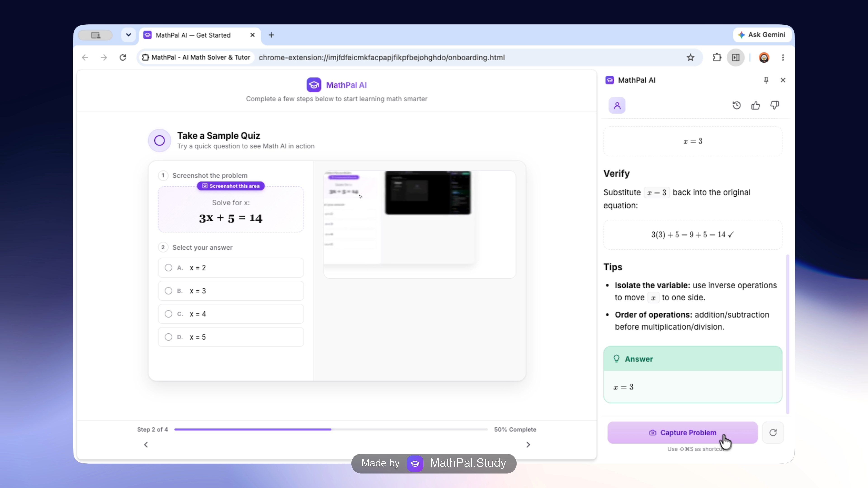The height and width of the screenshot is (488, 868).
Task: Pin the MathPal AI side panel
Action: coord(766,80)
